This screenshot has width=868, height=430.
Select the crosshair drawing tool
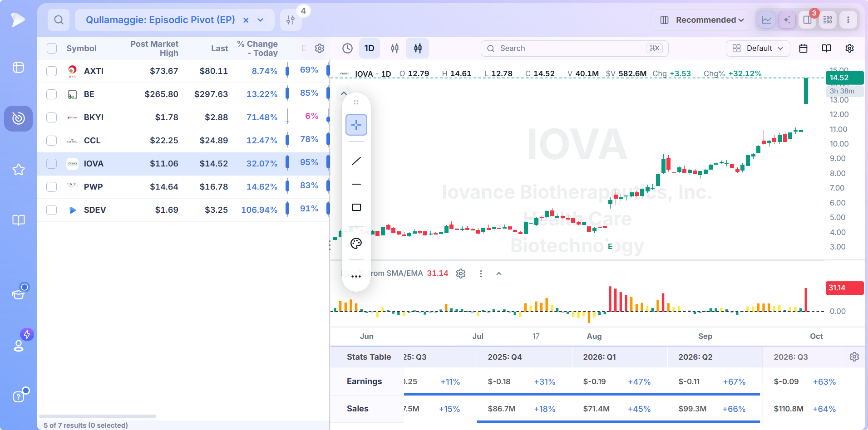tap(356, 125)
